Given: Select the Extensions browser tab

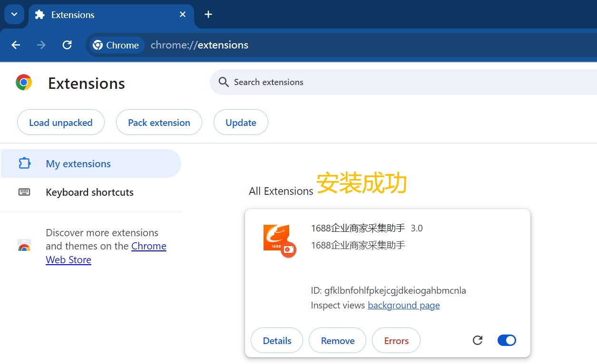Looking at the screenshot, I should click(111, 15).
